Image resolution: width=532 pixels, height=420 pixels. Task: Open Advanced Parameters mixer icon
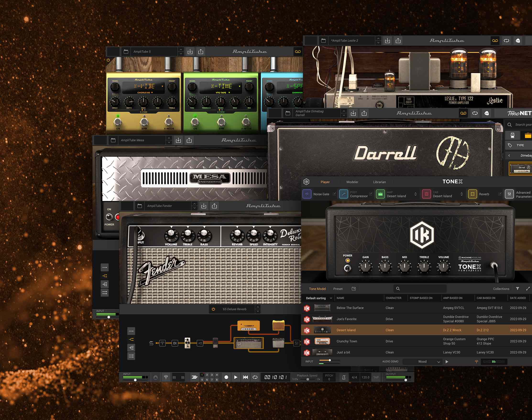pyautogui.click(x=509, y=194)
